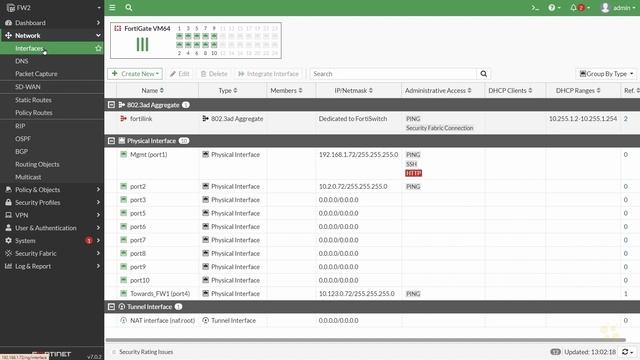Click the red HTTP access badge

(x=413, y=173)
